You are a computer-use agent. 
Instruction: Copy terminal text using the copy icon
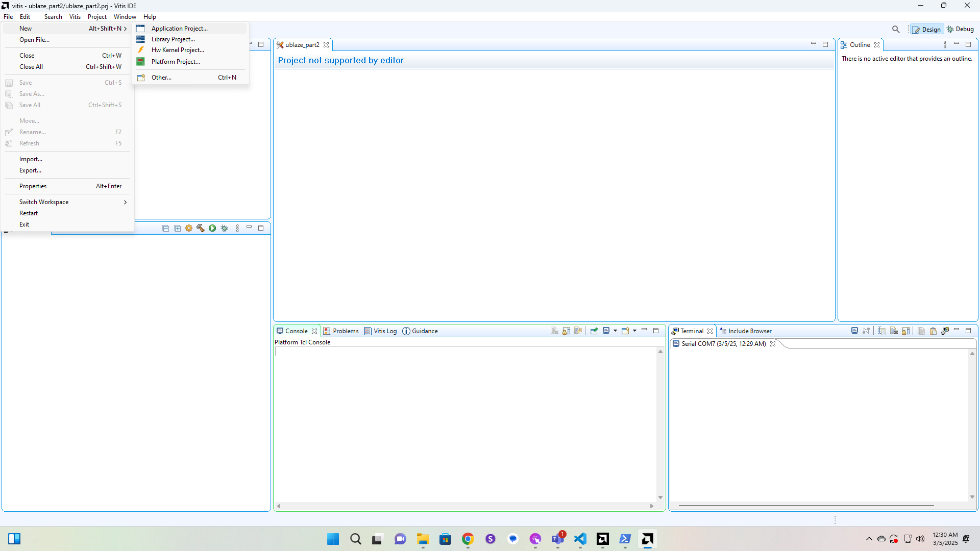point(921,331)
